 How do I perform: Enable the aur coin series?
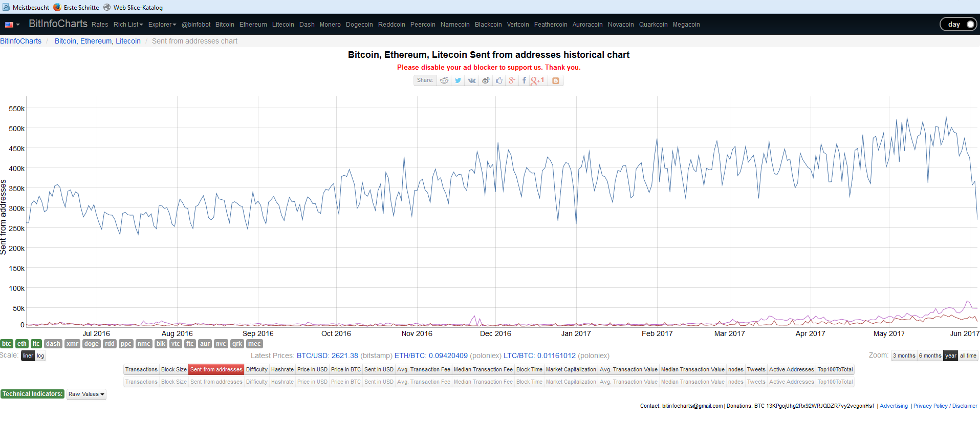pos(205,344)
